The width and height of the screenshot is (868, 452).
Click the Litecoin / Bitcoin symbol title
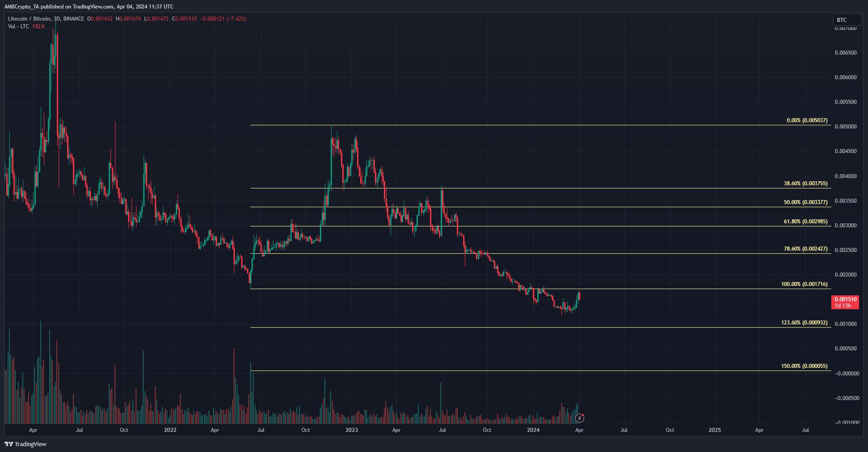pos(30,19)
